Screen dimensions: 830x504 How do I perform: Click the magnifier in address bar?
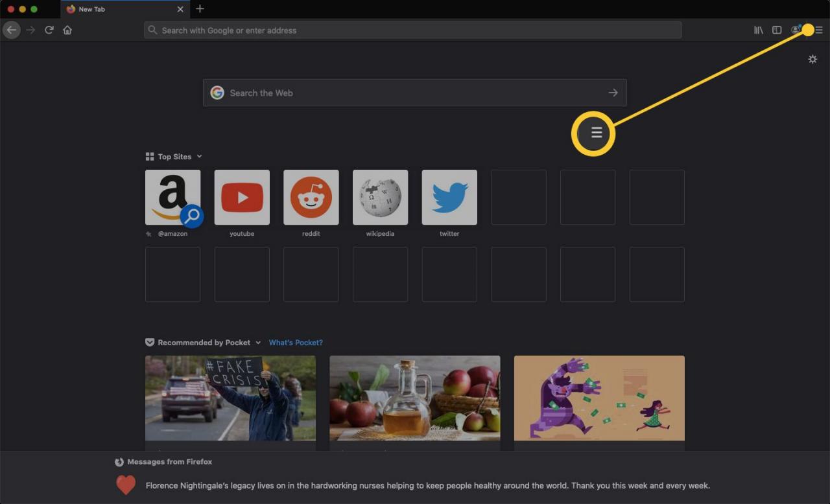point(153,30)
